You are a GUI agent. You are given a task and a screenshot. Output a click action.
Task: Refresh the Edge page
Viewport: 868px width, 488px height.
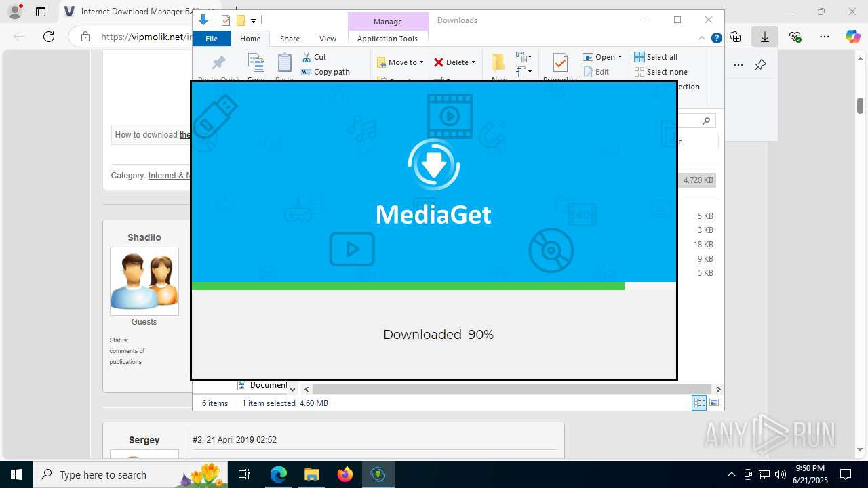(49, 37)
